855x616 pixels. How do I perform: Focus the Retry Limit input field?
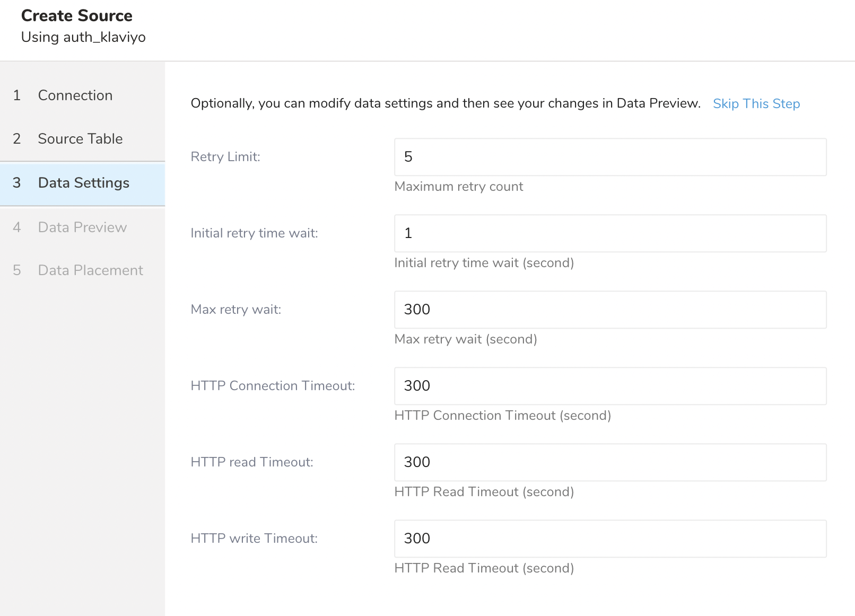(610, 157)
